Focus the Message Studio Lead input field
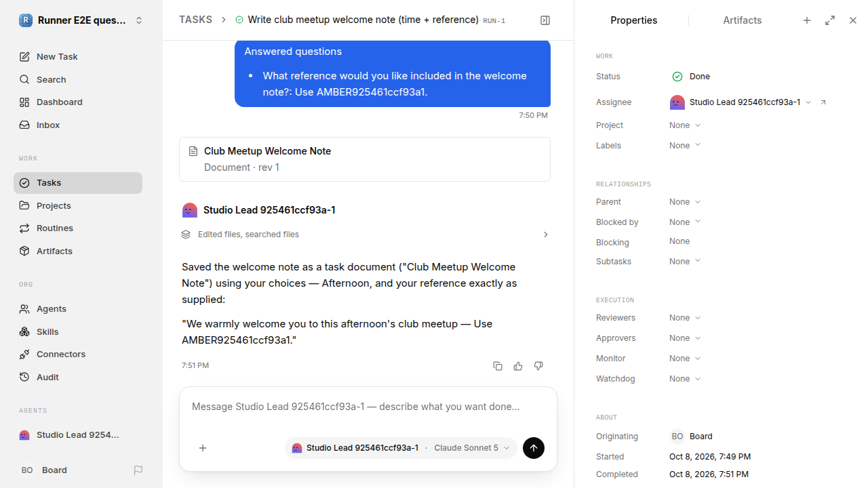Image resolution: width=868 pixels, height=488 pixels. pos(368,407)
